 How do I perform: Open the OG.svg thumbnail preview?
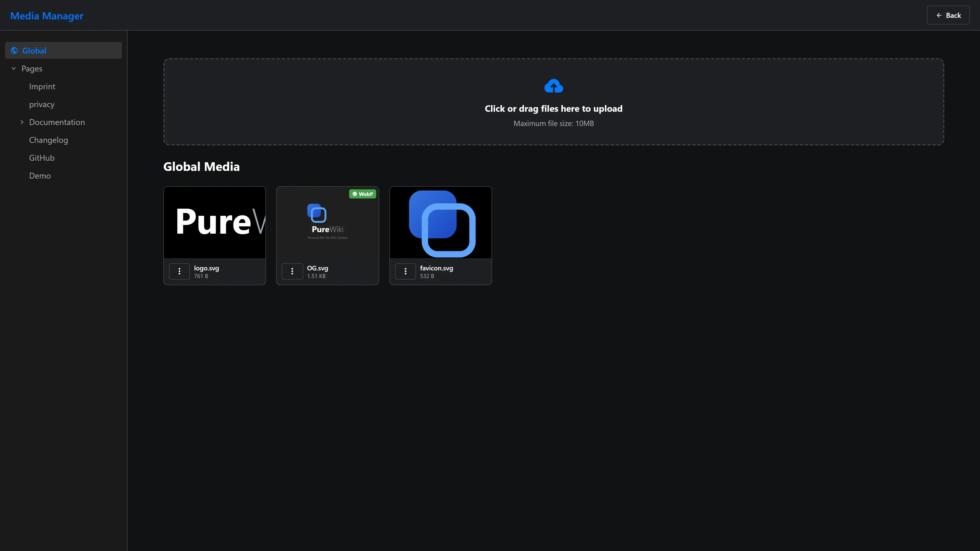coord(327,222)
